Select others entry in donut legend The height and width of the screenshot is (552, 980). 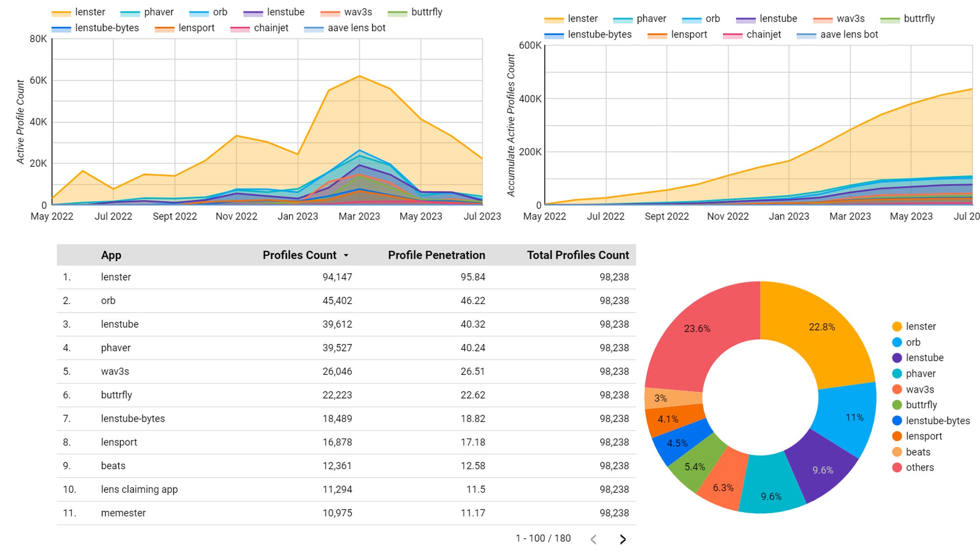coord(919,467)
